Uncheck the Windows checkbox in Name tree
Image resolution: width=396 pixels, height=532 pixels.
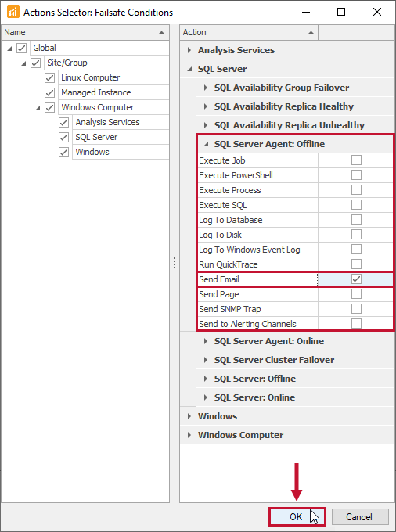[x=64, y=152]
